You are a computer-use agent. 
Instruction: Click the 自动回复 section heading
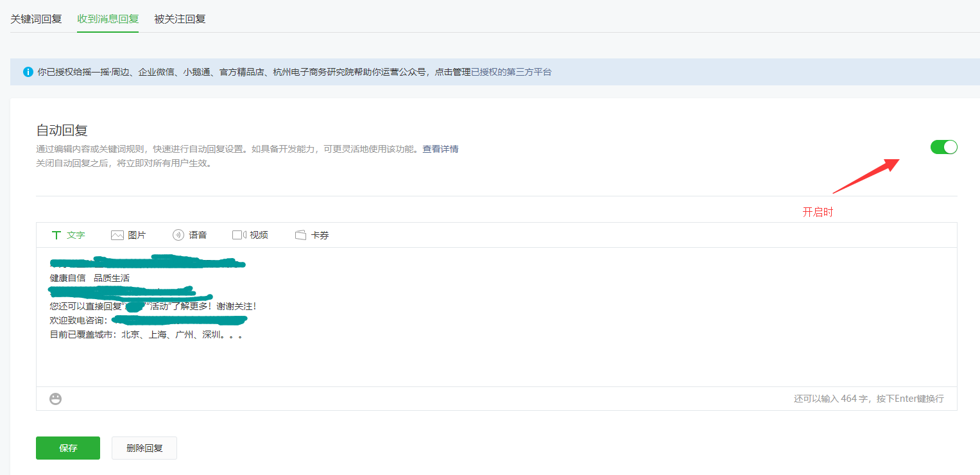point(62,130)
